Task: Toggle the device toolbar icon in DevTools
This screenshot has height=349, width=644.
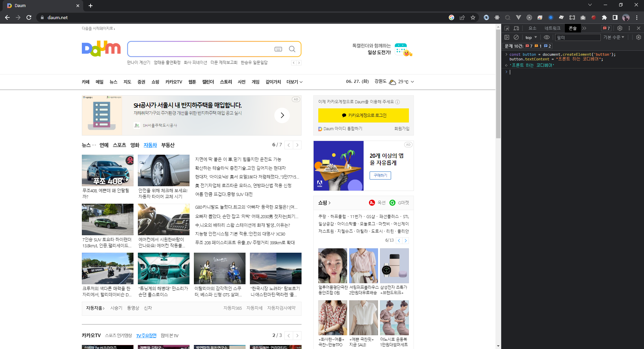Action: tap(516, 28)
